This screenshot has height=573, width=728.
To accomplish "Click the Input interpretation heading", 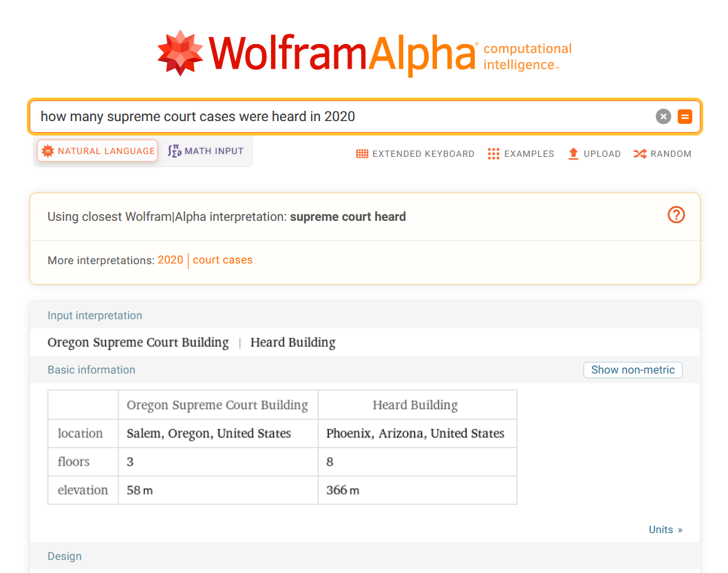I will tap(95, 316).
